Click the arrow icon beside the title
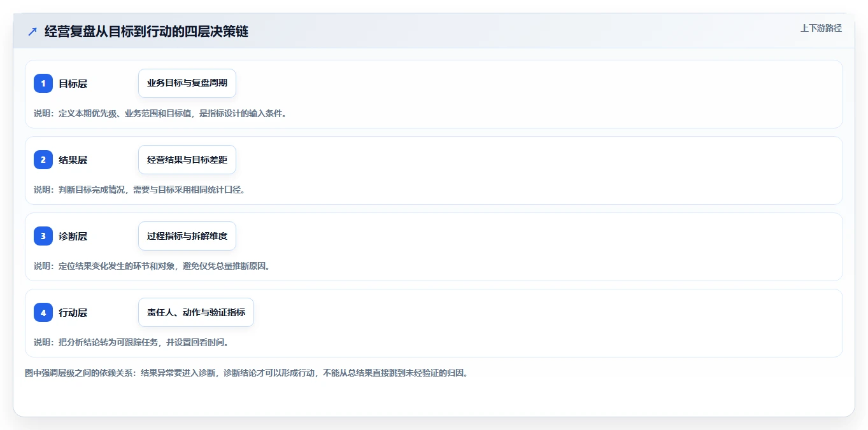The height and width of the screenshot is (430, 868). 32,32
